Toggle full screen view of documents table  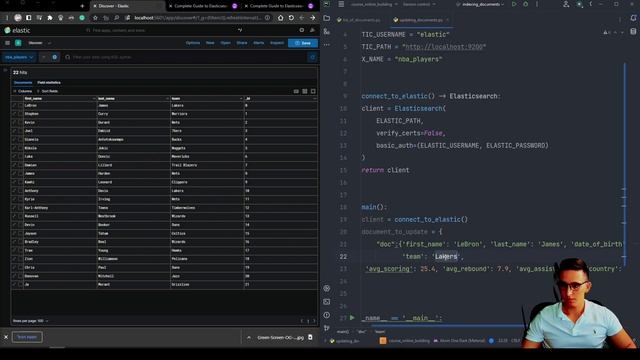tap(313, 91)
